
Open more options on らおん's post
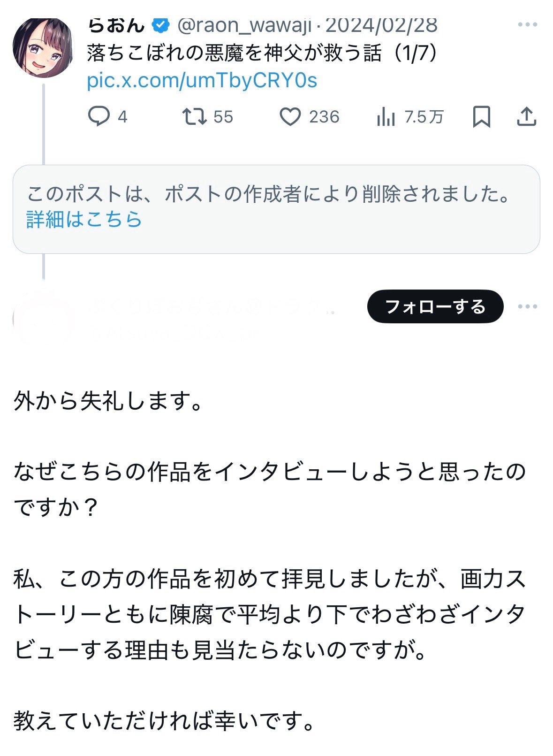point(527,24)
